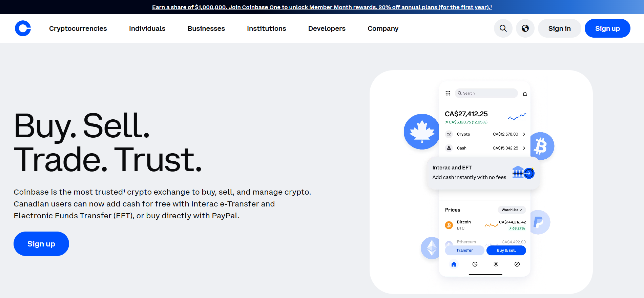Click the Interac and EFT card

tap(483, 173)
